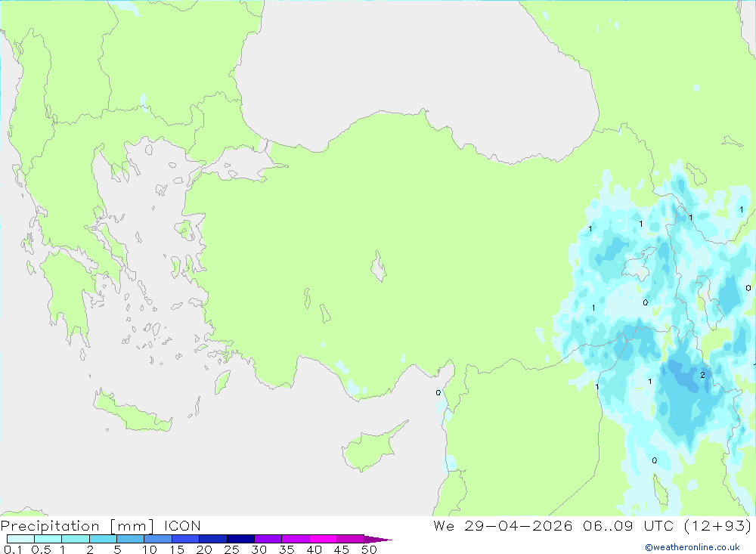
Task: Click the 25–30 mm navy legend swatch
Action: (240, 539)
